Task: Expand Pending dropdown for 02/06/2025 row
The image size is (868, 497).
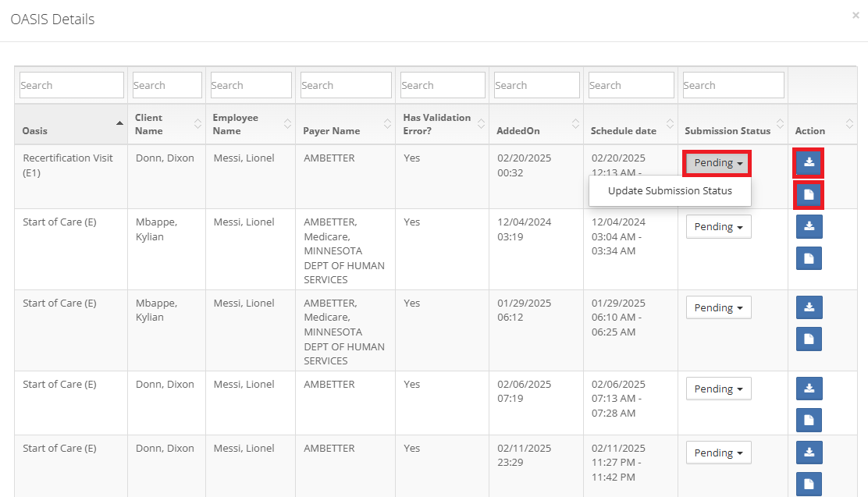Action: pyautogui.click(x=718, y=389)
